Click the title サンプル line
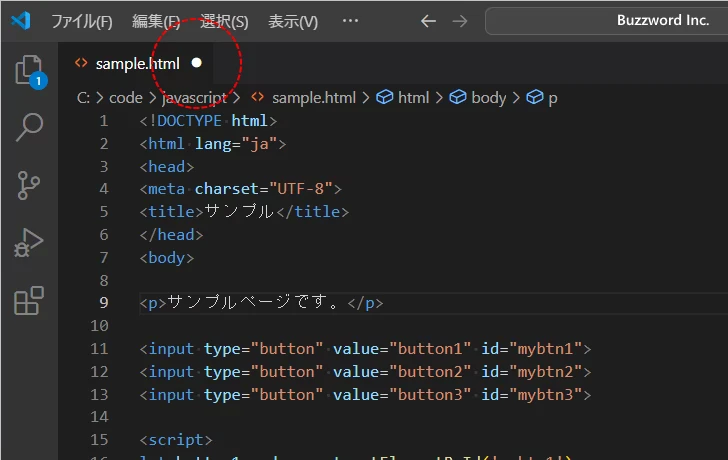728x460 pixels. click(244, 212)
